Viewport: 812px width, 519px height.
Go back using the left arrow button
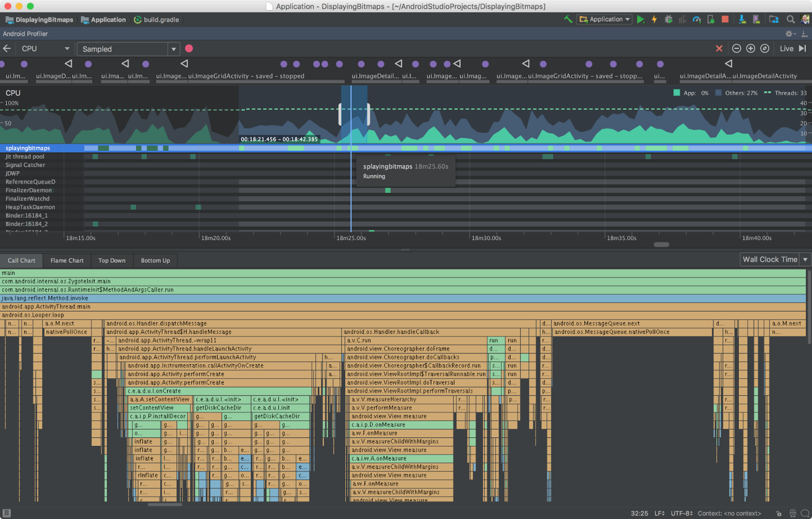pyautogui.click(x=7, y=49)
